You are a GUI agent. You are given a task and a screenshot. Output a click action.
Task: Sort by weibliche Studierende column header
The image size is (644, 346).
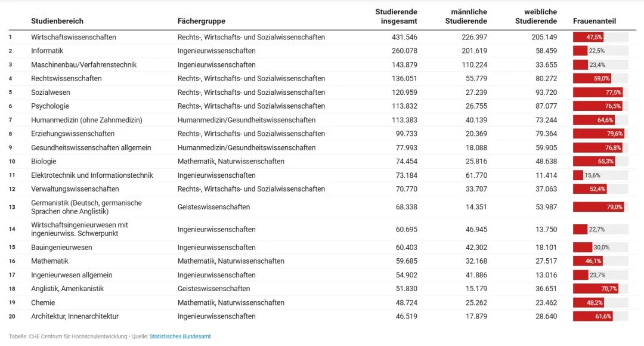[536, 17]
